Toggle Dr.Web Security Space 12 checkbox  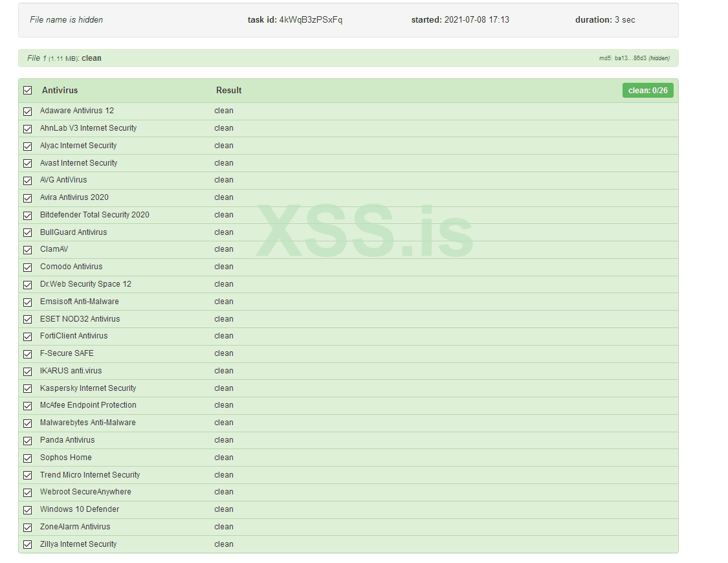[x=28, y=285]
